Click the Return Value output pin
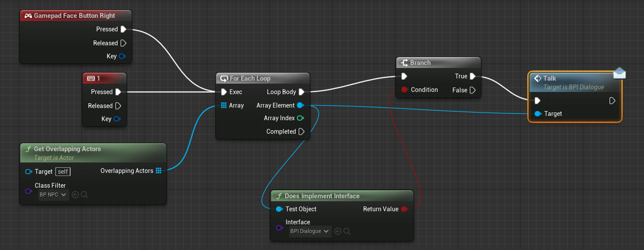Viewport: 644px width, 250px height. point(404,209)
